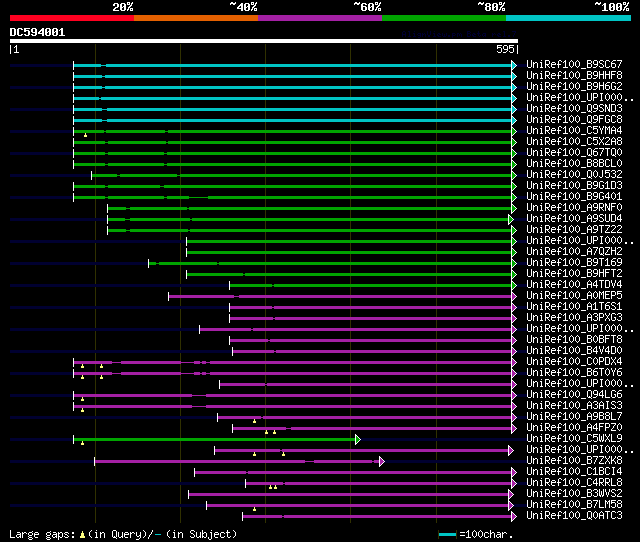Select the UniRef100_A4TDV4 label

[x=574, y=285]
